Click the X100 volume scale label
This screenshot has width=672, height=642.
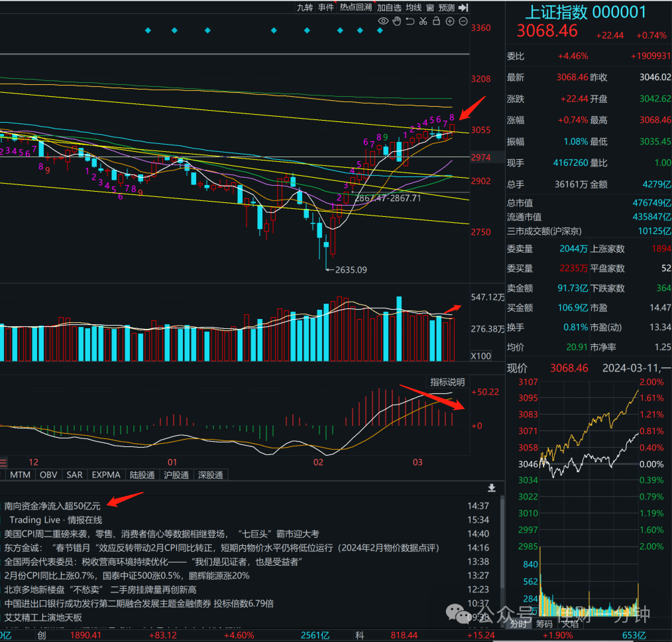pos(481,355)
